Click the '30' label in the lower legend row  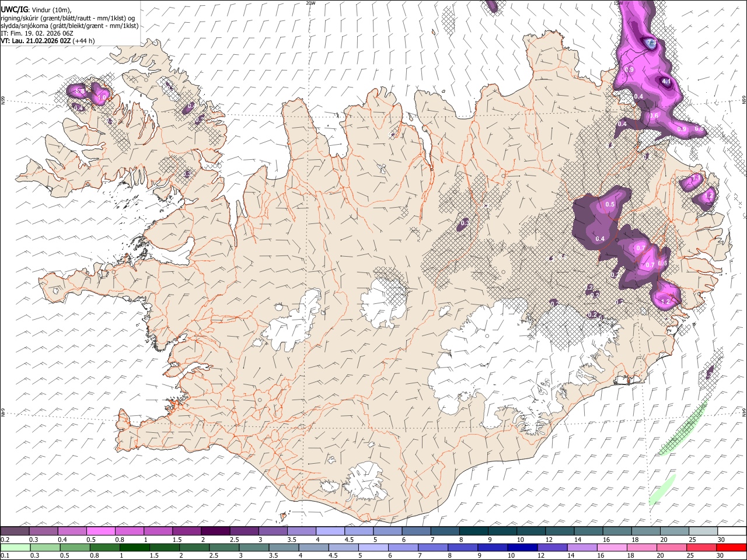(x=721, y=556)
